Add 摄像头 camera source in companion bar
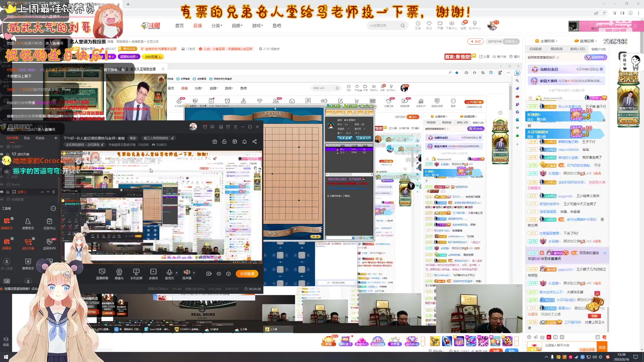This screenshot has width=644, height=362. pos(119,274)
